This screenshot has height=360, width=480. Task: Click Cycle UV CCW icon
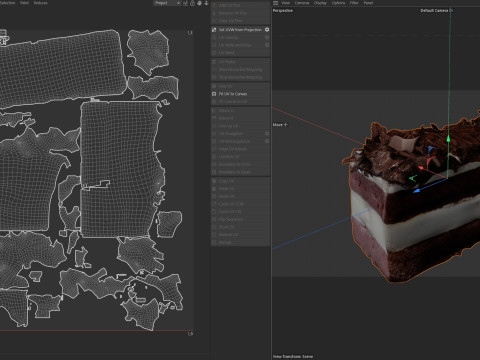click(214, 204)
